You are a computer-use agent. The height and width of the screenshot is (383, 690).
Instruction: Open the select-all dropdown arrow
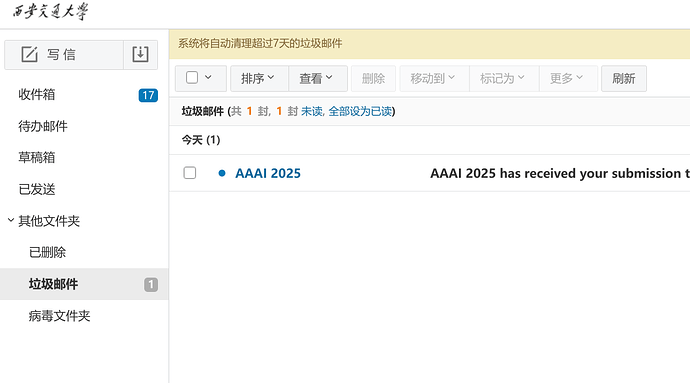coord(209,77)
